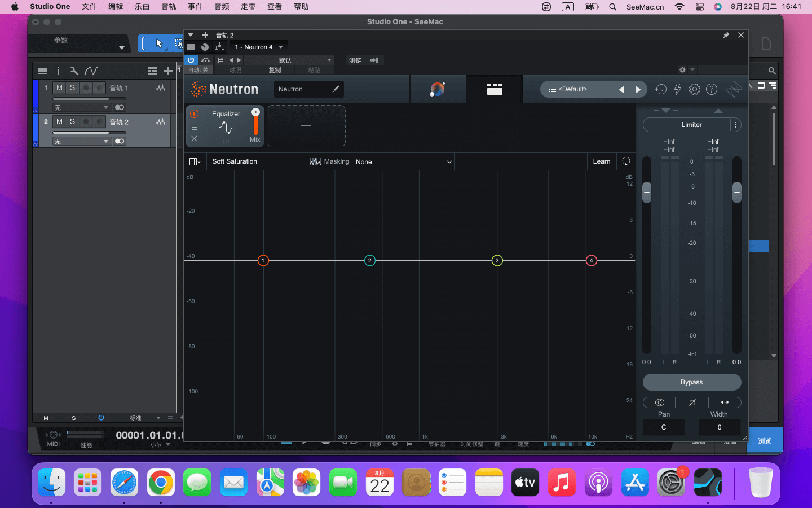Image resolution: width=812 pixels, height=508 pixels.
Task: Add a new module in empty slot
Action: (x=306, y=126)
